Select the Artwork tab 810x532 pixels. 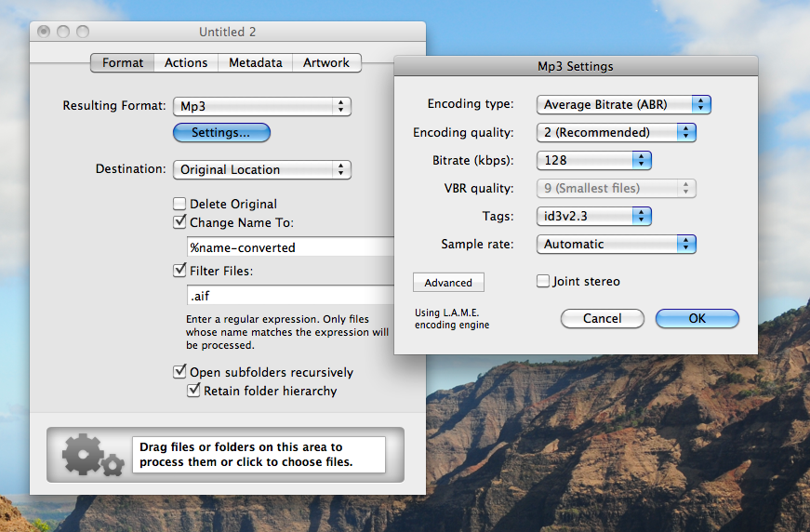click(x=326, y=63)
